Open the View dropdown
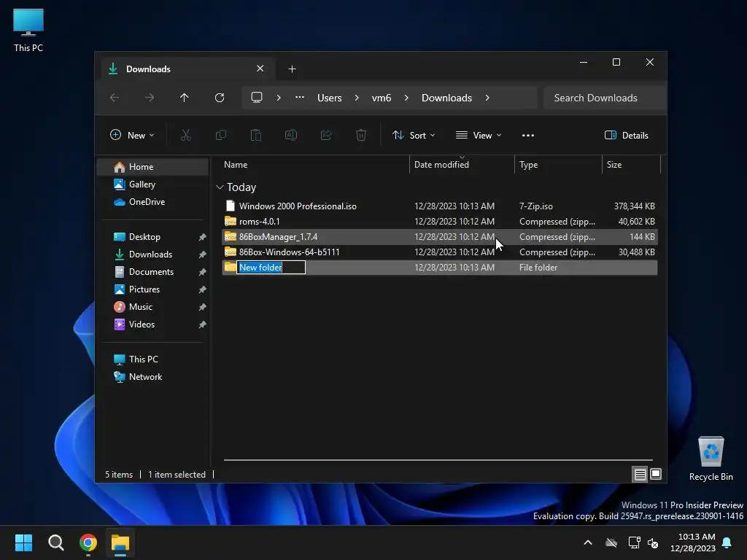Image resolution: width=747 pixels, height=560 pixels. tap(479, 135)
